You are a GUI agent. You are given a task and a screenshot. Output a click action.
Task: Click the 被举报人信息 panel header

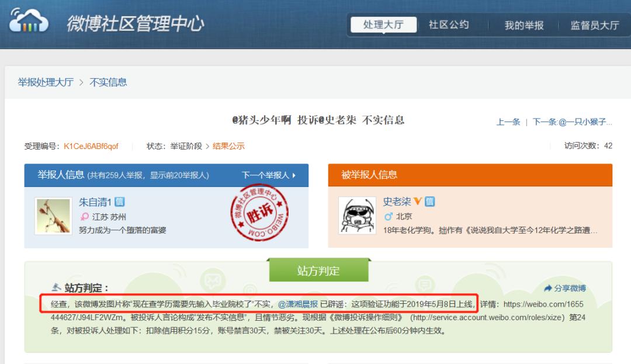tap(470, 175)
